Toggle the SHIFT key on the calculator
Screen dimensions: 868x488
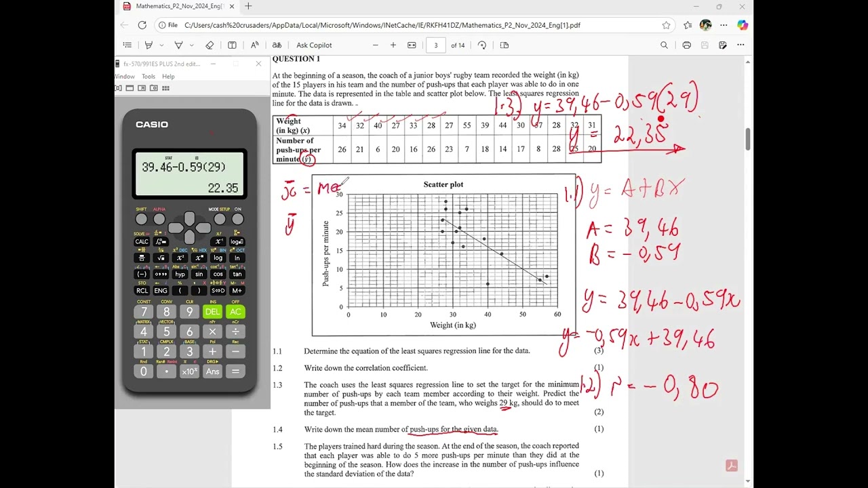(x=141, y=220)
